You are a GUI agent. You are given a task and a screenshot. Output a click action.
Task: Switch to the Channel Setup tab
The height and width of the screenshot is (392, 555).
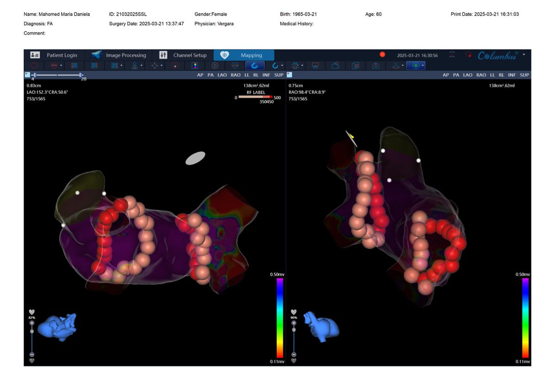(x=189, y=55)
